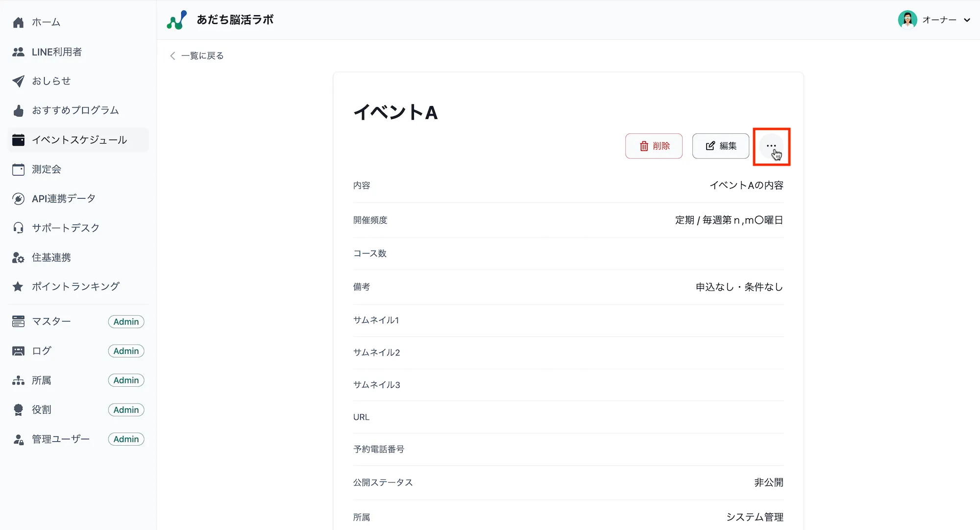Open API連携データ with its plug icon
The height and width of the screenshot is (530, 980).
point(18,199)
